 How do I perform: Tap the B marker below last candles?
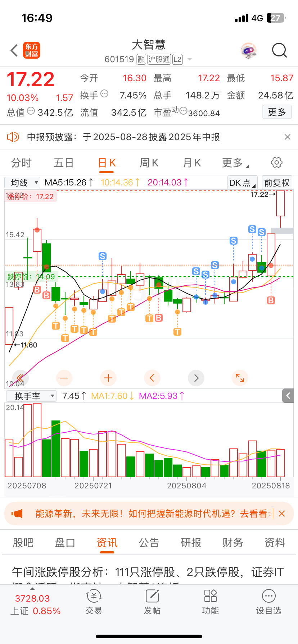[271, 300]
